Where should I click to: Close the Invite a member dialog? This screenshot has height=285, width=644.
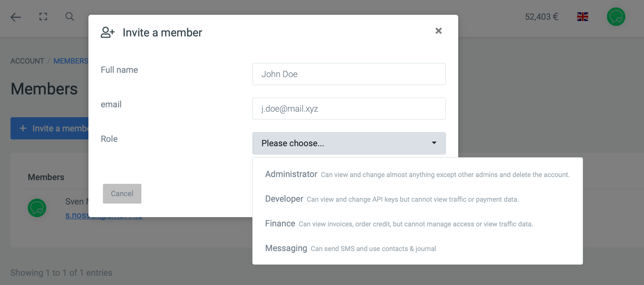point(438,31)
